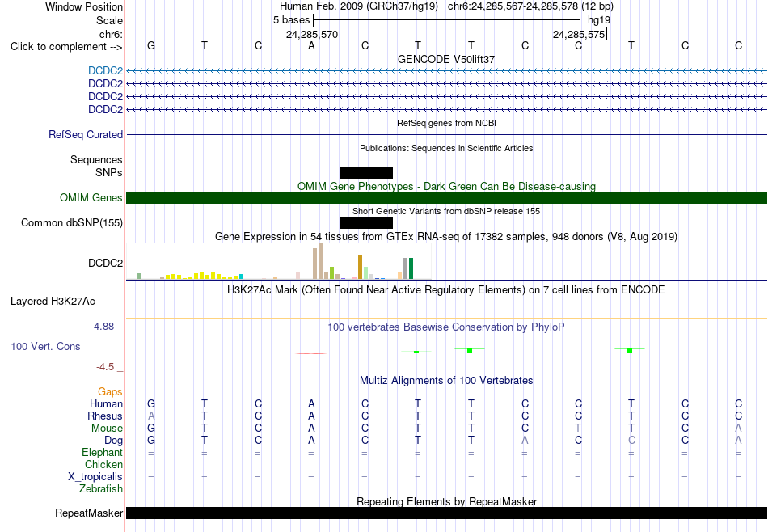The height and width of the screenshot is (532, 768).
Task: Select the Rhesus species label
Action: [105, 416]
